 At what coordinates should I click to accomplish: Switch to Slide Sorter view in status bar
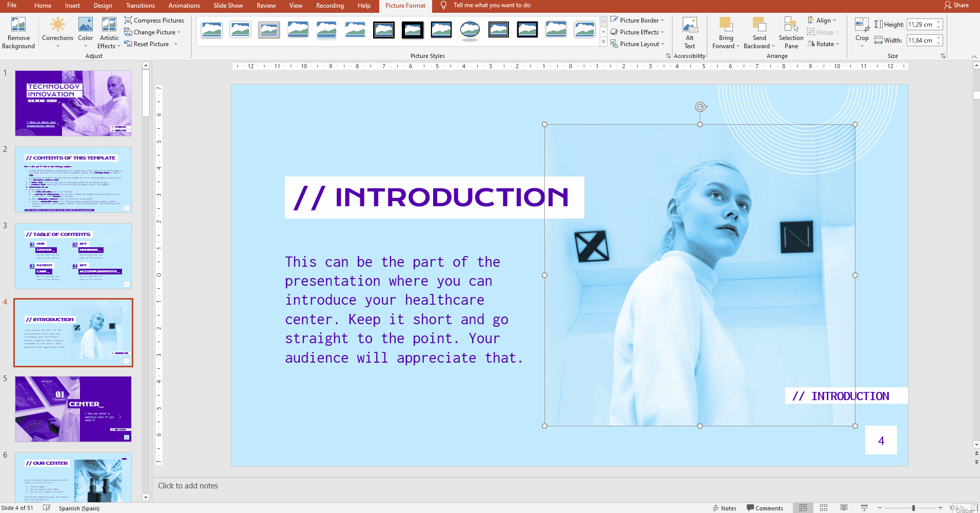[824, 508]
